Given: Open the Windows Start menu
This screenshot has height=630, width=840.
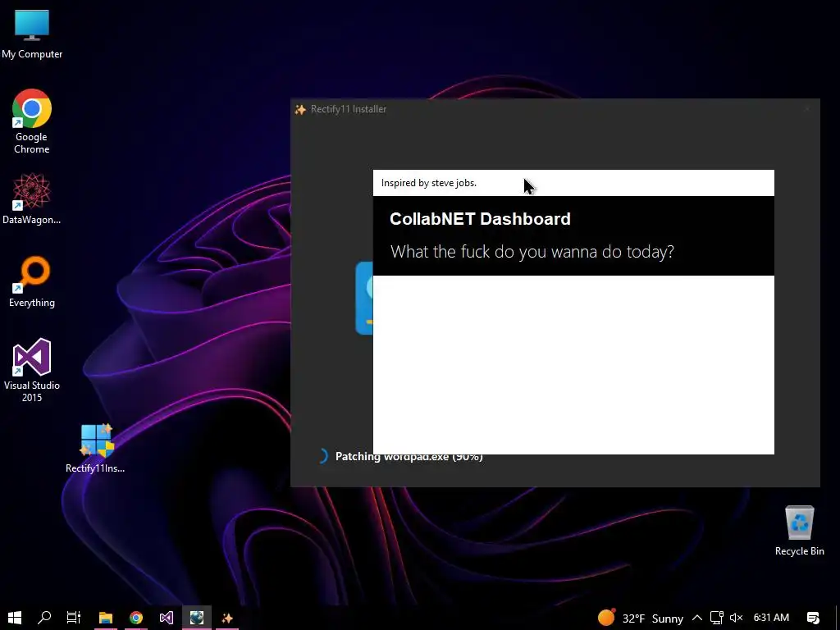Looking at the screenshot, I should [15, 618].
